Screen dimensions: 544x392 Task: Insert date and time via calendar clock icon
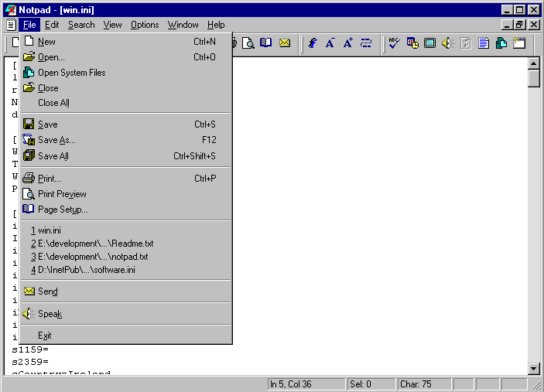coord(412,43)
